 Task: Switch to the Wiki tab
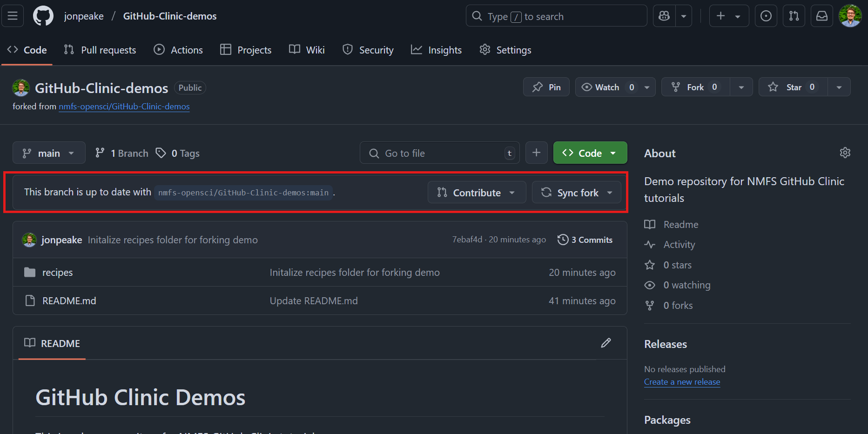point(307,50)
